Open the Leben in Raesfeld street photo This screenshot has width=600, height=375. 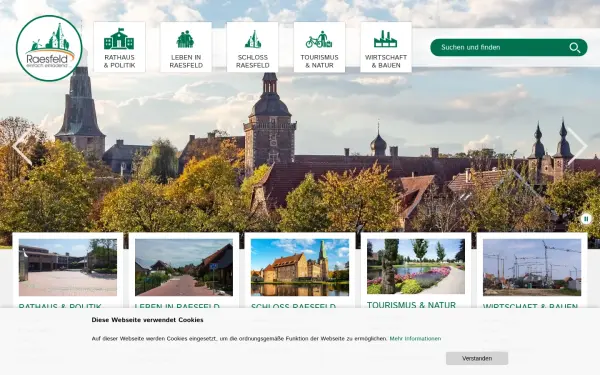click(184, 267)
